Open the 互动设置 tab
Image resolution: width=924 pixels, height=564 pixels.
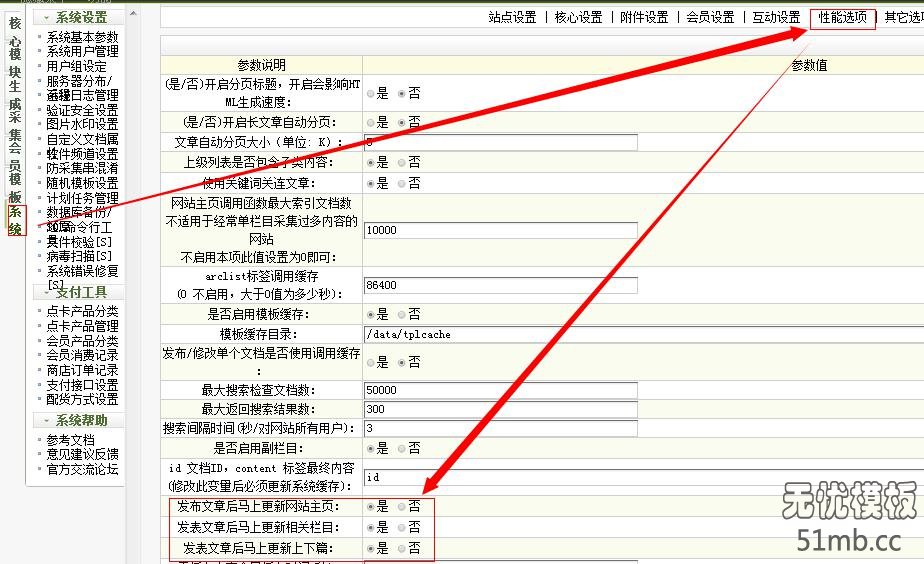776,18
